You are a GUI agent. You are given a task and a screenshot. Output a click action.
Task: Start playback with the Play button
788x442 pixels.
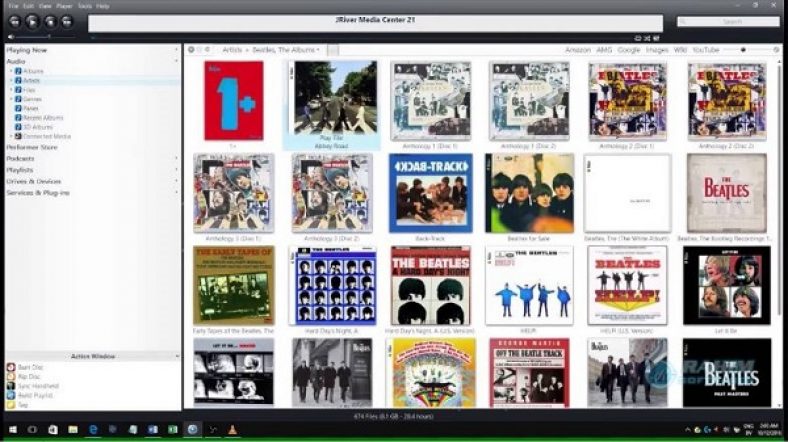32,22
